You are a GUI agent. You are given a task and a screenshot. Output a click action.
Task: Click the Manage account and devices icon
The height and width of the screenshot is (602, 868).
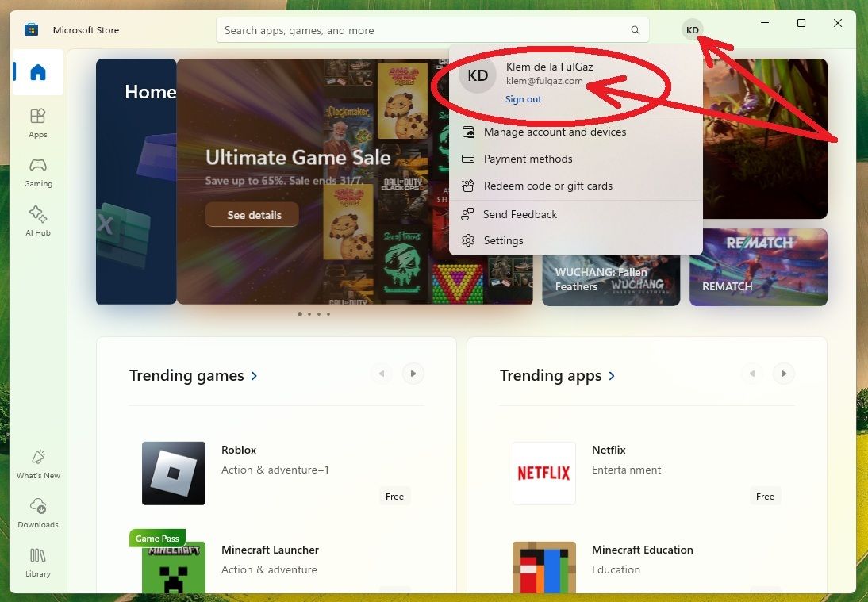pyautogui.click(x=468, y=132)
